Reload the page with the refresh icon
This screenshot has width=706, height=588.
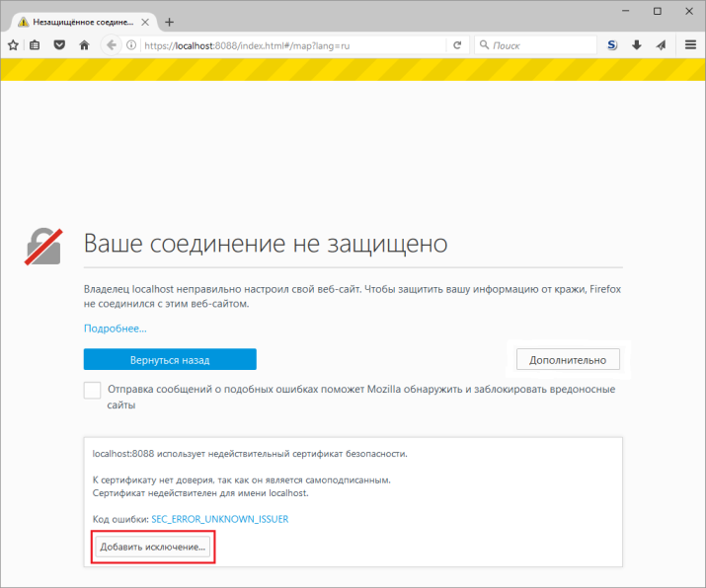(457, 45)
